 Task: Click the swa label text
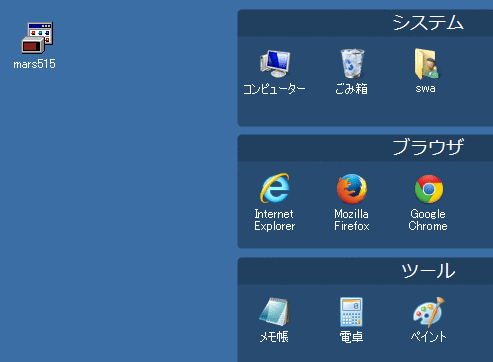[x=425, y=88]
